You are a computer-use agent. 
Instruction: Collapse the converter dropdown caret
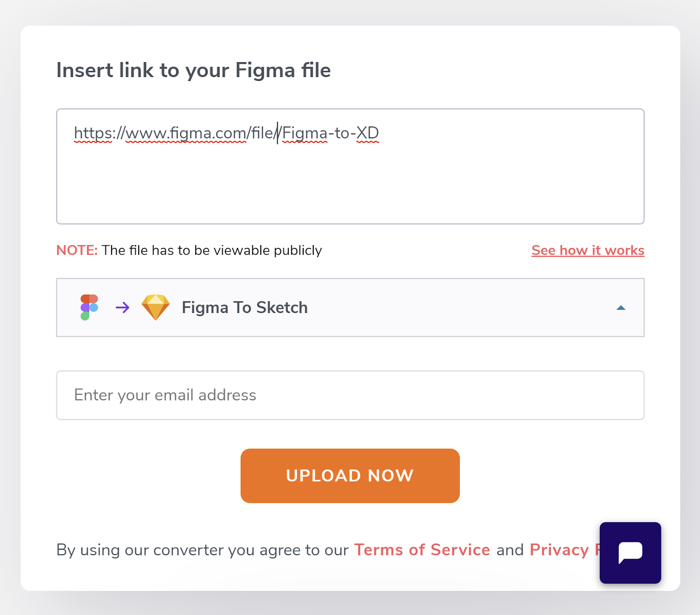click(x=620, y=308)
